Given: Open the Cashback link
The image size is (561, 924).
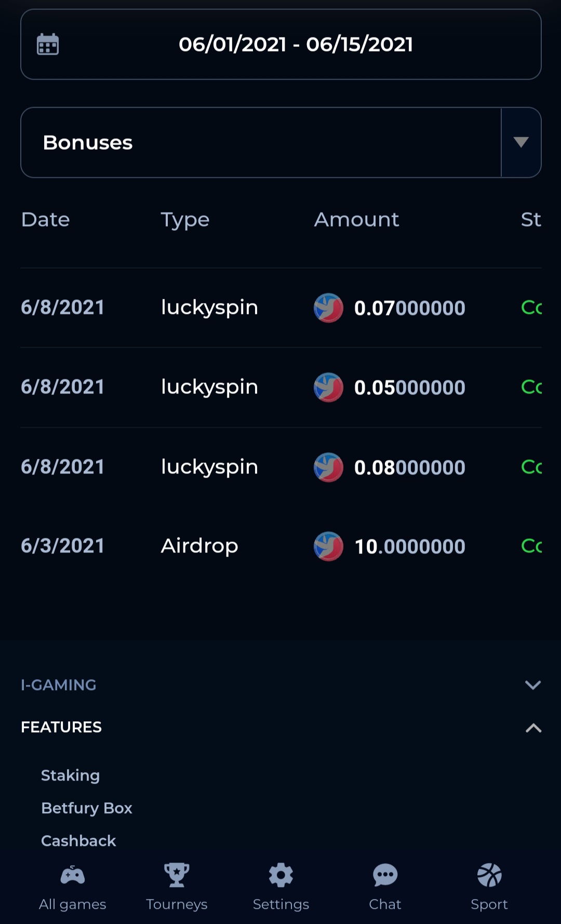Looking at the screenshot, I should click(x=78, y=841).
